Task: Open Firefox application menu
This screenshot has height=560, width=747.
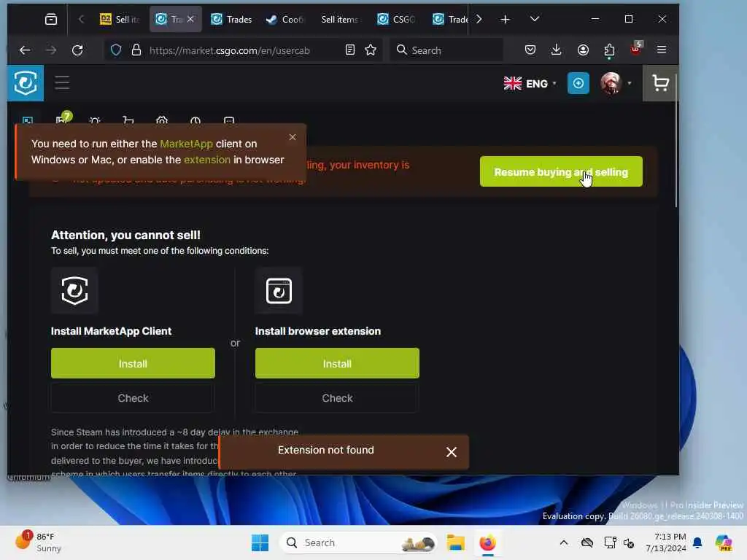Action: point(661,50)
